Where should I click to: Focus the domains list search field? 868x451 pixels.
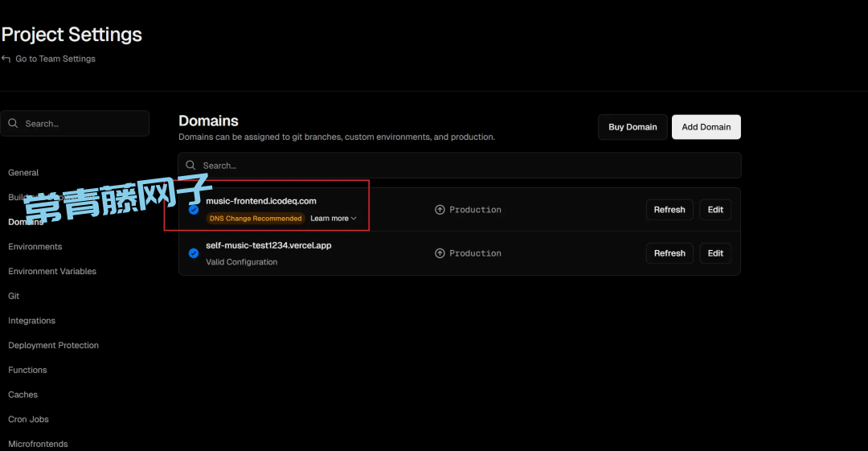pos(466,166)
